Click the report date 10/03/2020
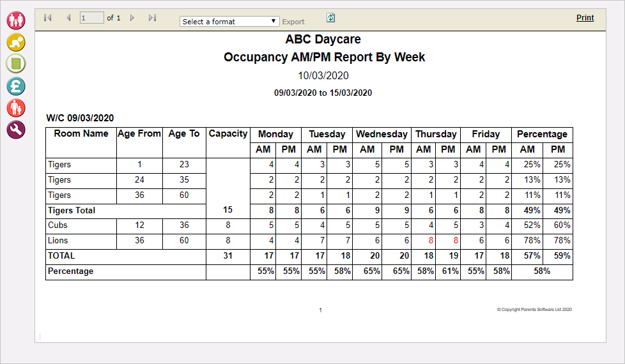Viewport: 625px width, 364px height. coord(323,75)
